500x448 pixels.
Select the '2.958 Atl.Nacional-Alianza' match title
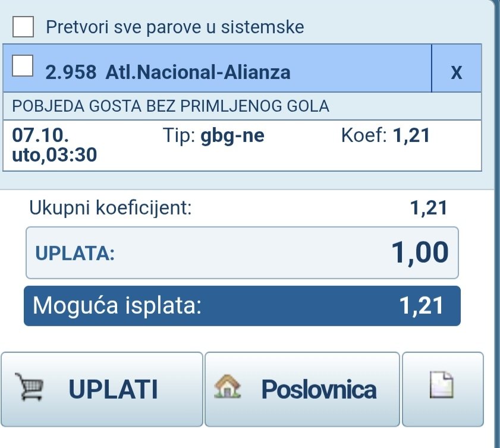(168, 72)
